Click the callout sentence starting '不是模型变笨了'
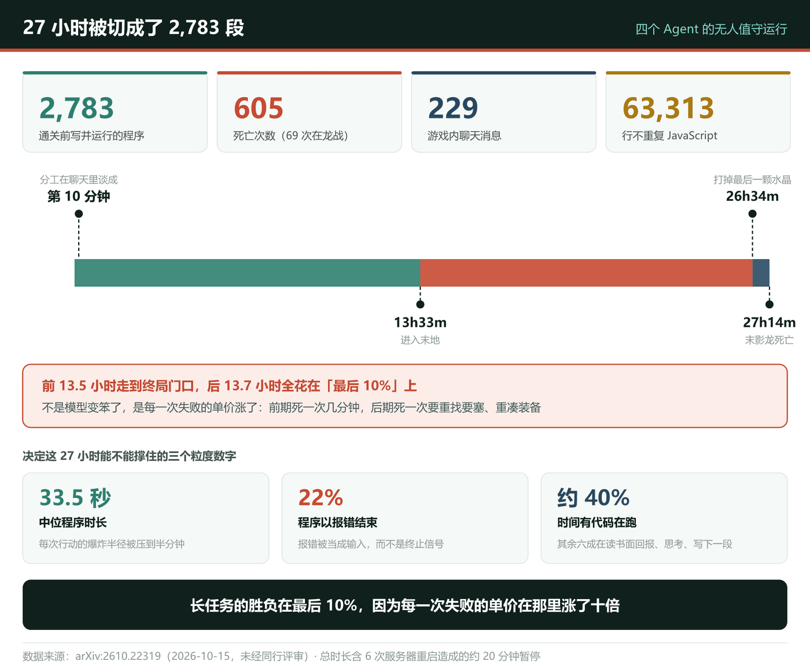This screenshot has width=810, height=672. 291,408
